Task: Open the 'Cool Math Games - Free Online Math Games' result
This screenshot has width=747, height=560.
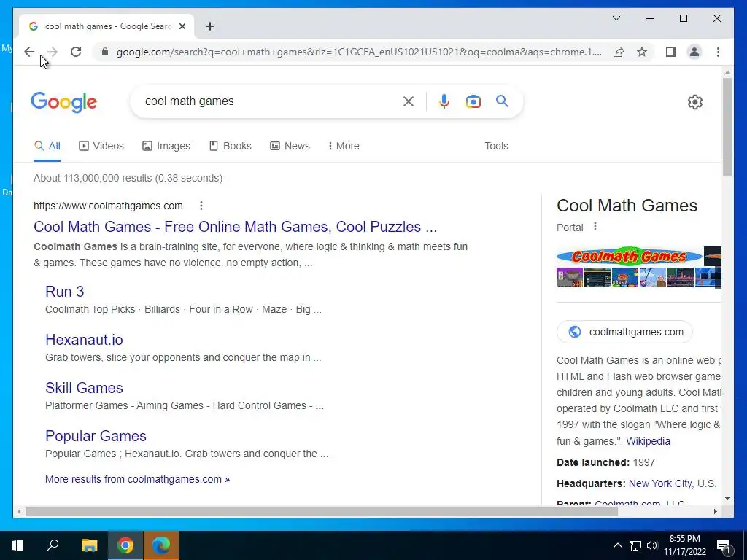Action: click(236, 227)
